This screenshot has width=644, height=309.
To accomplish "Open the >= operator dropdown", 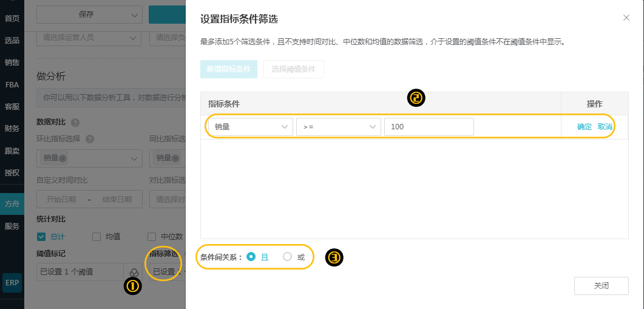I will pyautogui.click(x=339, y=126).
